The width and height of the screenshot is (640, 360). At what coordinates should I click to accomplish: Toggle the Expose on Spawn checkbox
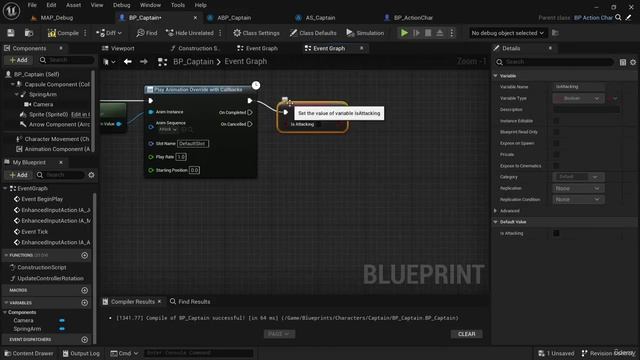pos(556,143)
